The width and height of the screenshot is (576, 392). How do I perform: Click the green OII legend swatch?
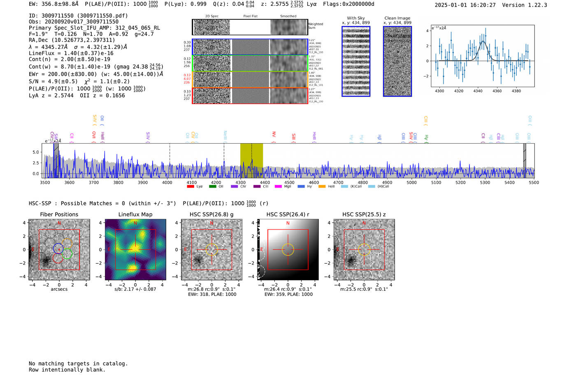[213, 186]
